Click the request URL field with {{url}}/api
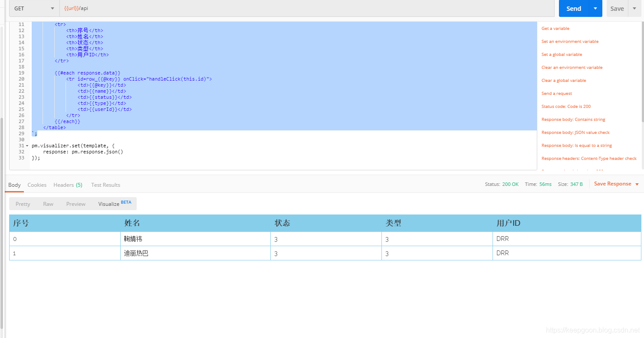The image size is (644, 338). click(307, 8)
